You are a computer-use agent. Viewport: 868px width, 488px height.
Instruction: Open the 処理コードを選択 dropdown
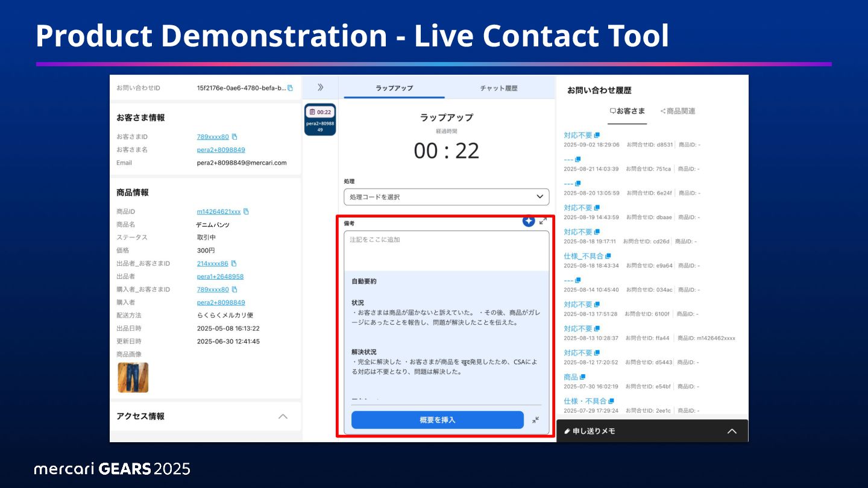446,197
